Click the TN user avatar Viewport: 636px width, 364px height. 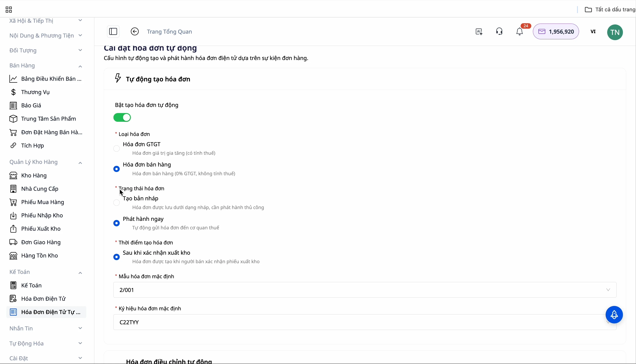(615, 32)
